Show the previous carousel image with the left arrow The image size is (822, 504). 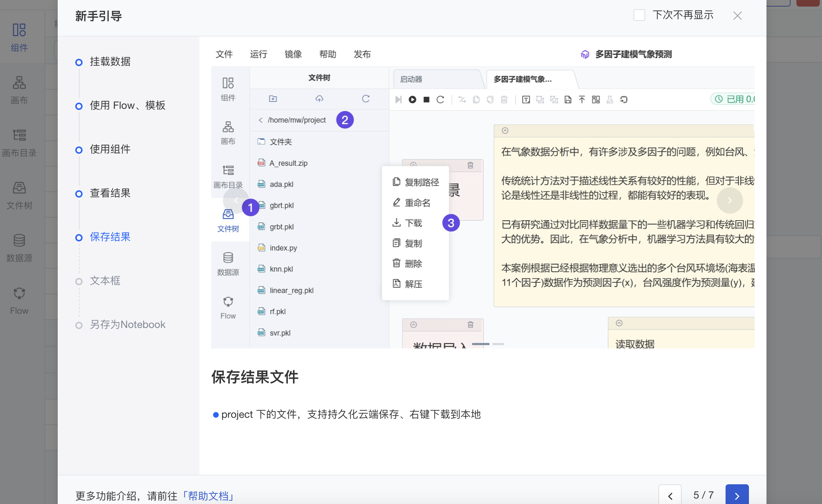(236, 200)
